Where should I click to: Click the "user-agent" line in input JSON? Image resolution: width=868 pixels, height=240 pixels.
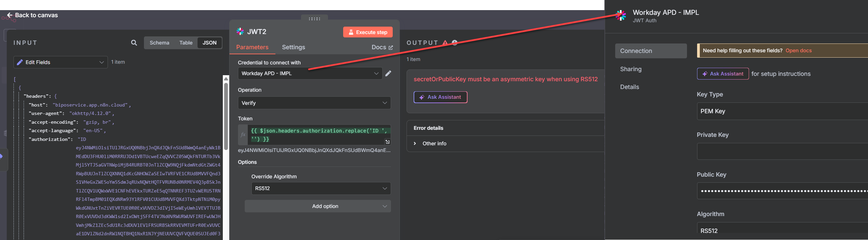[71, 114]
